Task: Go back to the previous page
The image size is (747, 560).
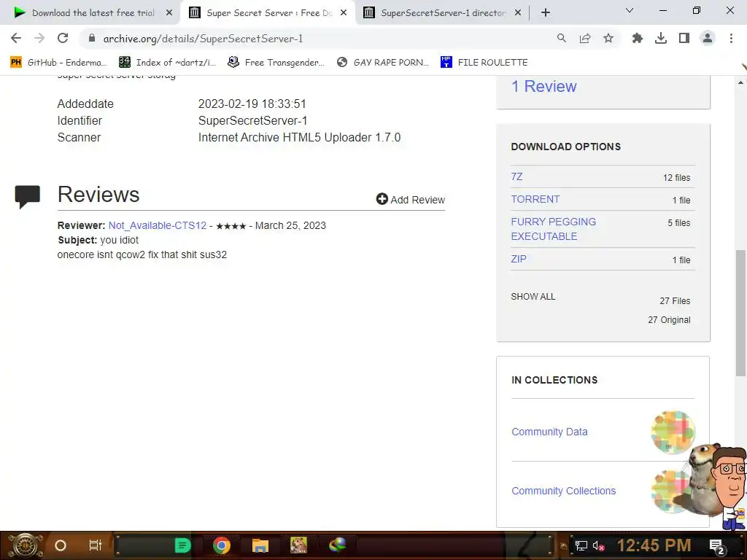Action: click(x=16, y=38)
